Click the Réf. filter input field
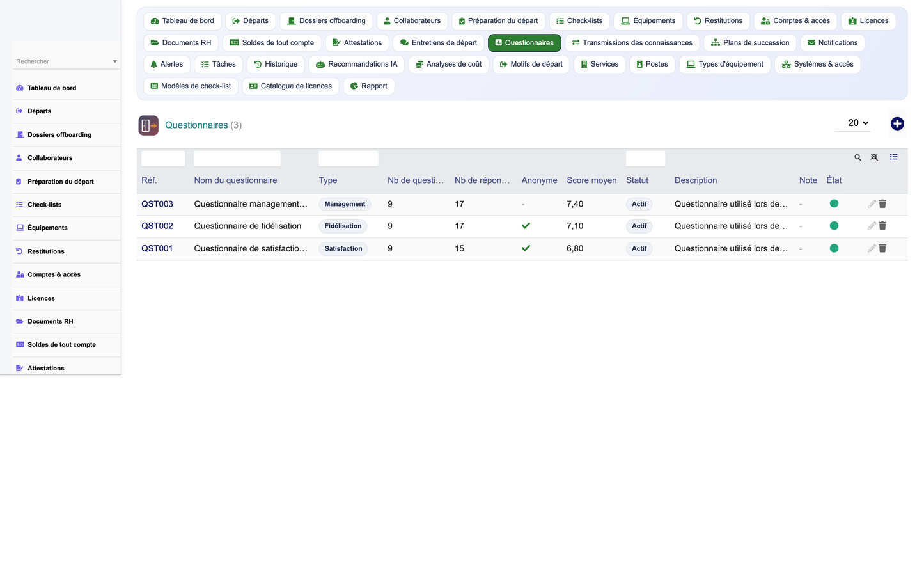 click(163, 159)
